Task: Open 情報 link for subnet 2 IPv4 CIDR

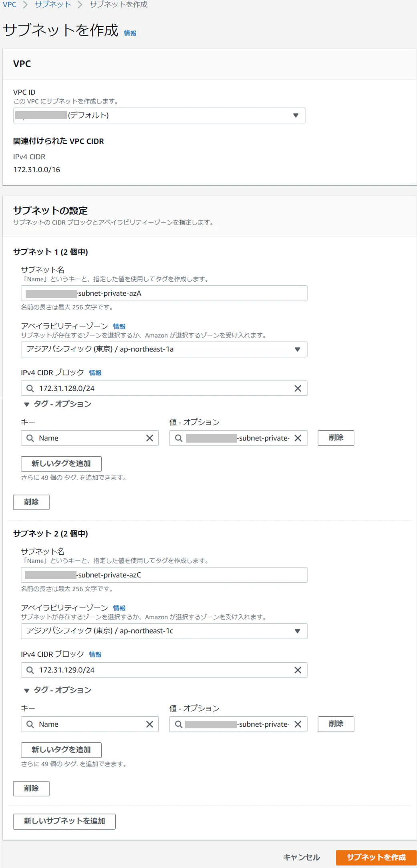Action: 95,654
